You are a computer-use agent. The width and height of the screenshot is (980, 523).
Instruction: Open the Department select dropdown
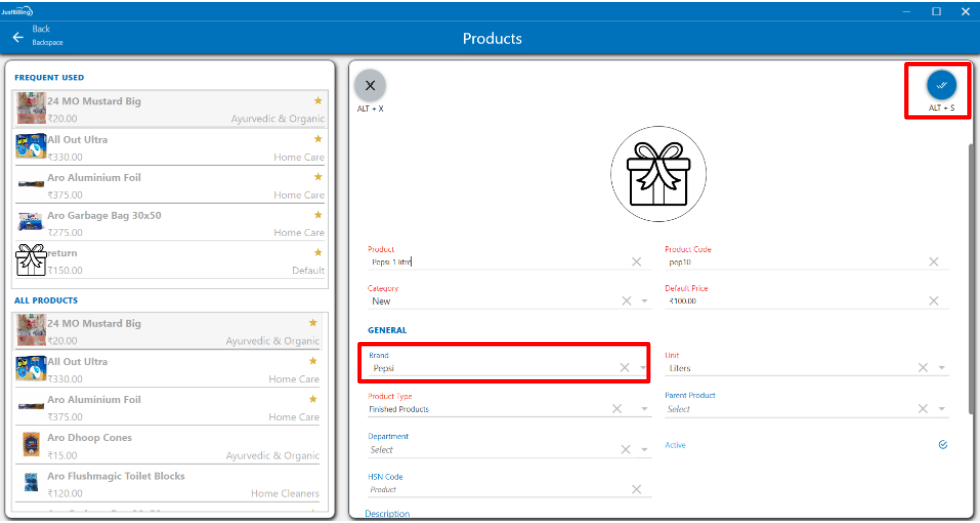click(x=645, y=450)
